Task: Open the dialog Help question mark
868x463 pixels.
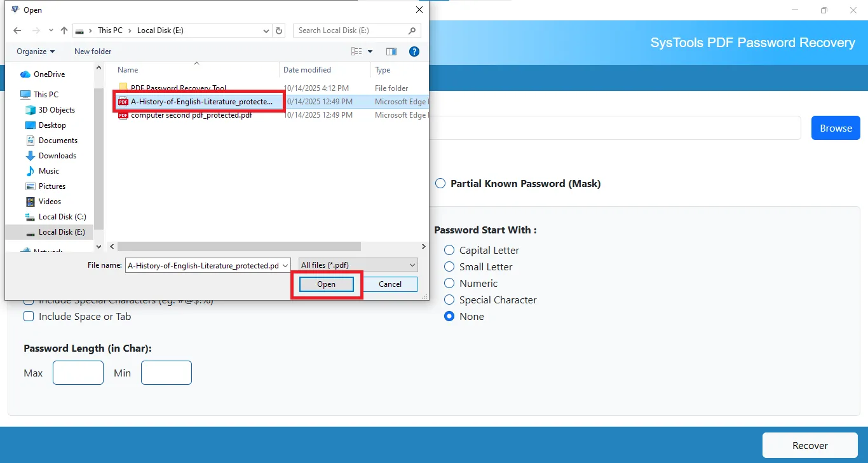Action: [414, 52]
